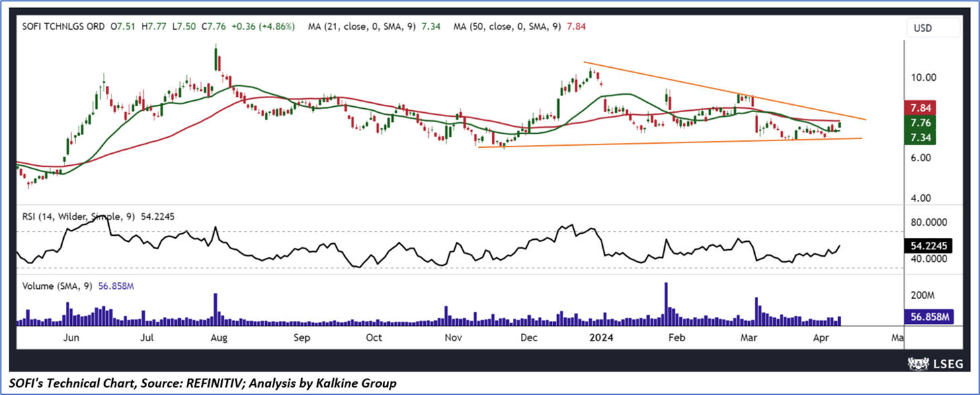Click the 54.2245 value in RSI legend
The width and height of the screenshot is (980, 395).
[159, 216]
